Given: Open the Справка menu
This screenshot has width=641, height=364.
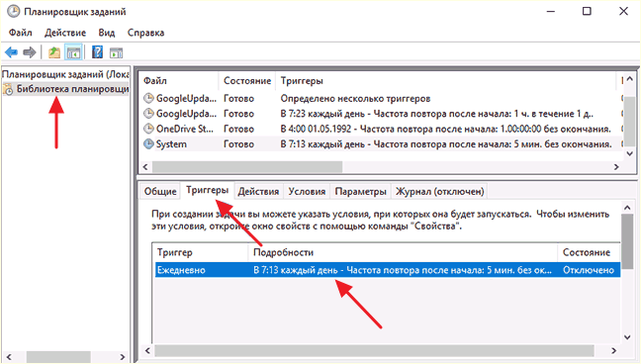Looking at the screenshot, I should click(146, 33).
